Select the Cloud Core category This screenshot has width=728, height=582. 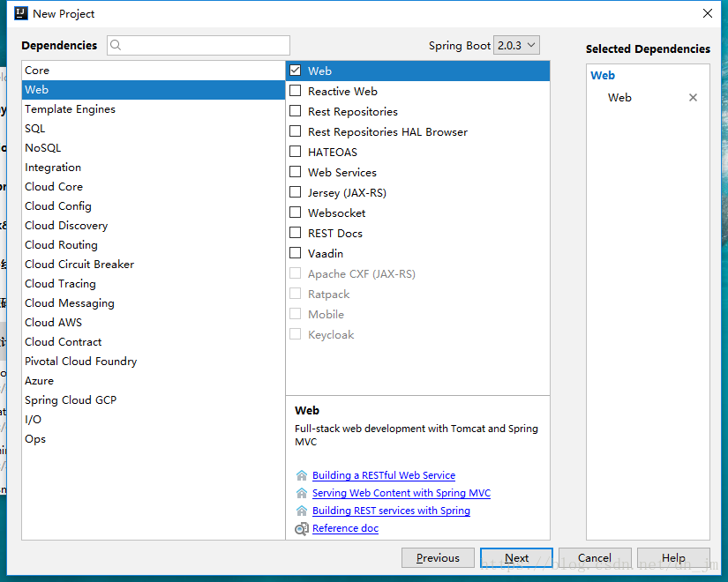click(x=154, y=187)
